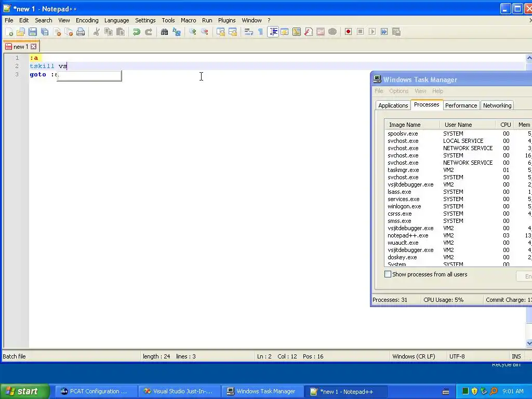Click the Windows Start button

[x=24, y=391]
